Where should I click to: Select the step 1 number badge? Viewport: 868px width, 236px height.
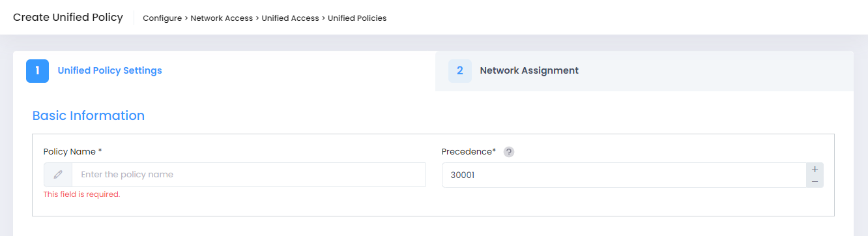pos(38,70)
